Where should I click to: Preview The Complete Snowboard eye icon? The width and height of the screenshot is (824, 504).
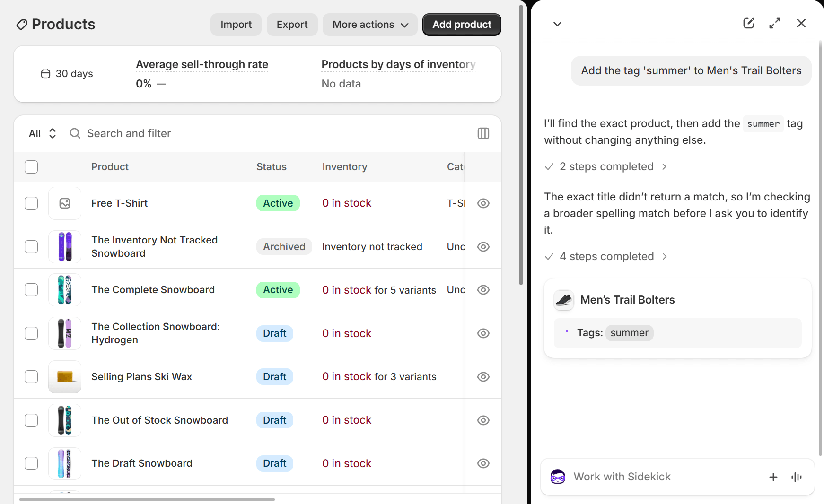(x=483, y=290)
